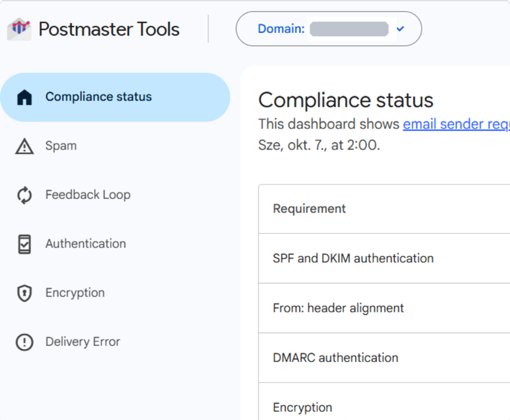
Task: Click the Requirement column header
Action: pos(310,209)
